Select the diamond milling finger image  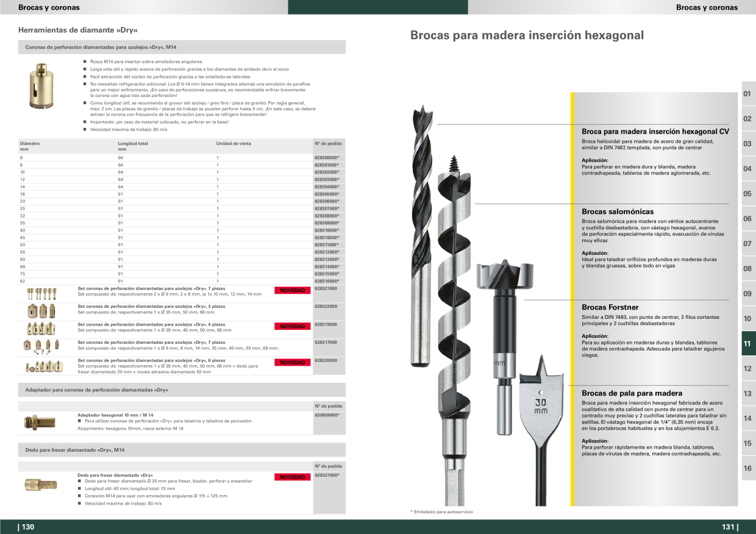[x=40, y=485]
